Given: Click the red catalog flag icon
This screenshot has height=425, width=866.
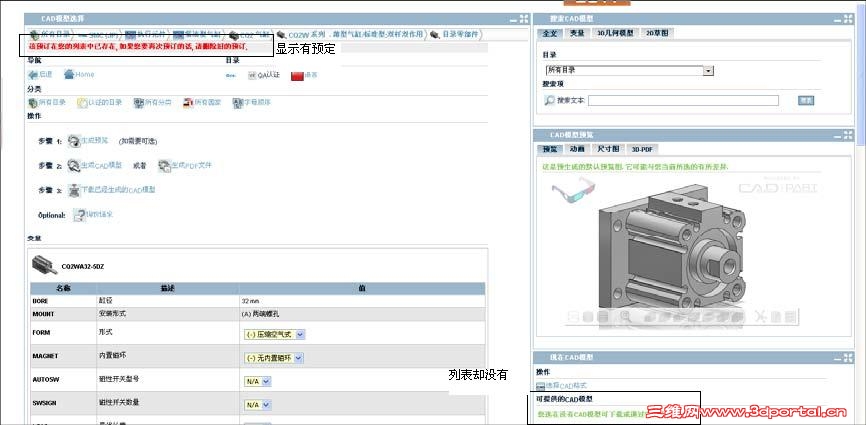Looking at the screenshot, I should point(297,76).
